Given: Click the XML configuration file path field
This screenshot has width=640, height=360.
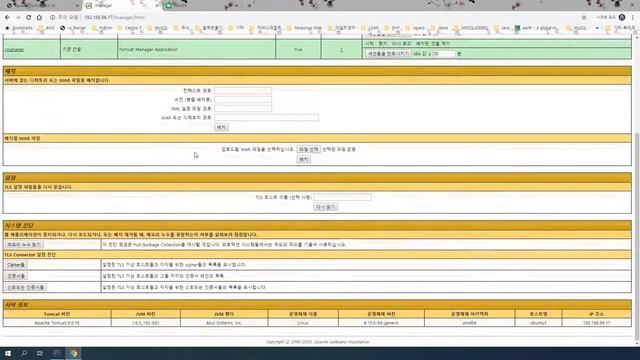Looking at the screenshot, I should coord(243,109).
